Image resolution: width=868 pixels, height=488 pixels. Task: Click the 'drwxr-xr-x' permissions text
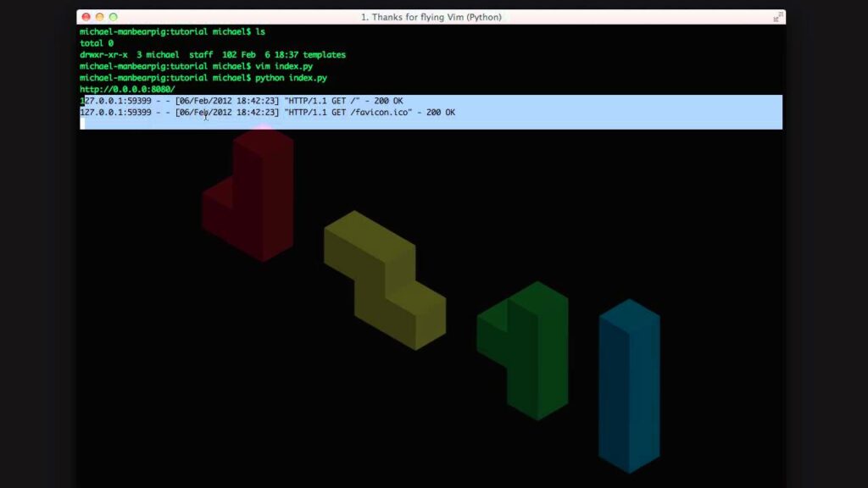pyautogui.click(x=103, y=54)
